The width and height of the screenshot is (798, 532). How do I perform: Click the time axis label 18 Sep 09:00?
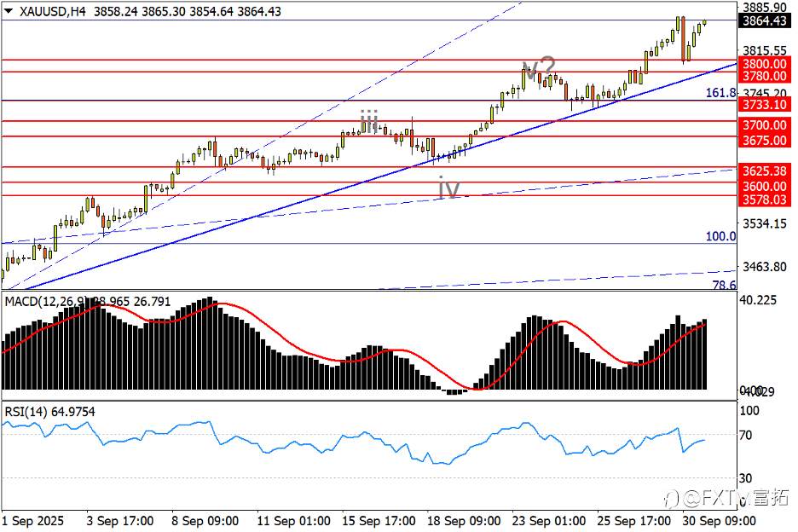[x=464, y=521]
